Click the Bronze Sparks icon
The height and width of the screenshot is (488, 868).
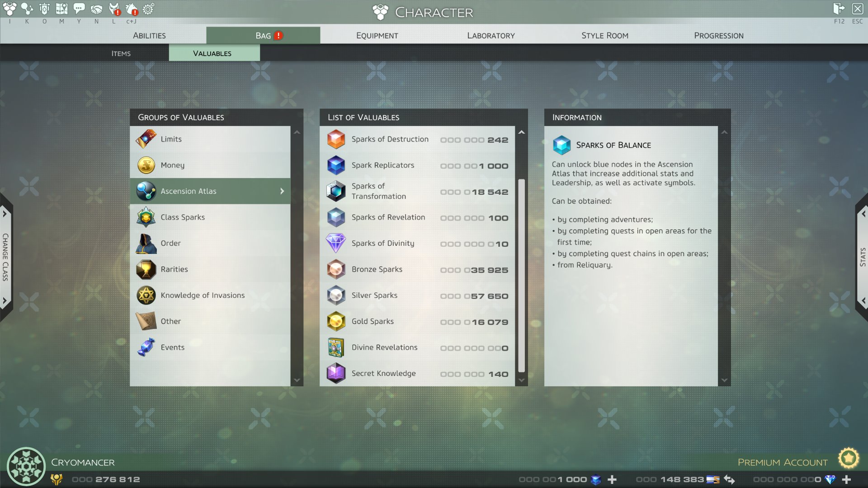tap(336, 269)
